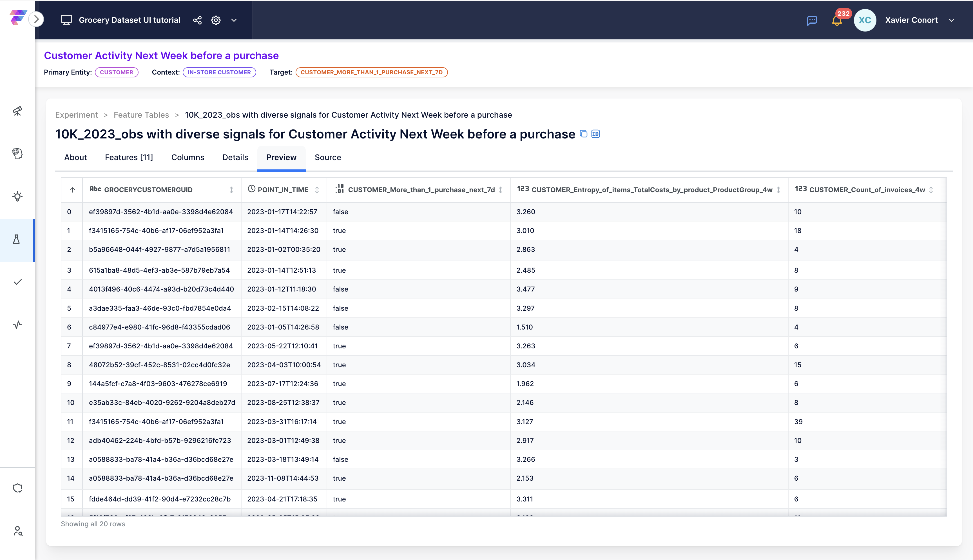The width and height of the screenshot is (973, 560).
Task: Click the XC user avatar
Action: coord(865,20)
